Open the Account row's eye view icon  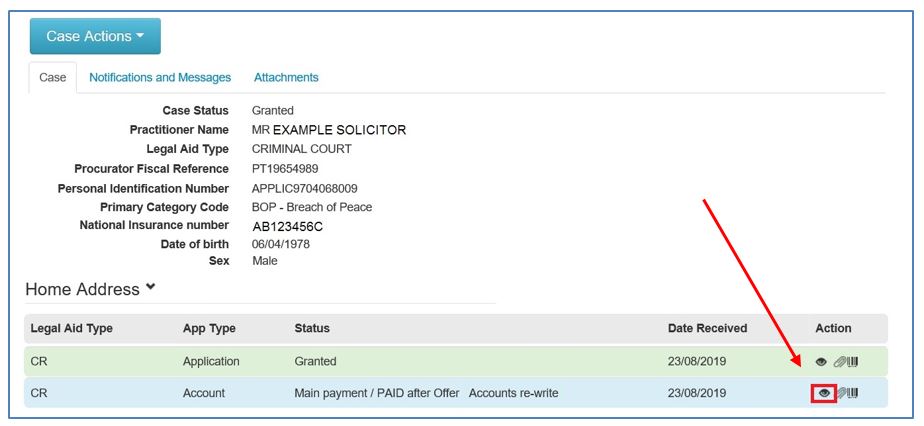824,392
